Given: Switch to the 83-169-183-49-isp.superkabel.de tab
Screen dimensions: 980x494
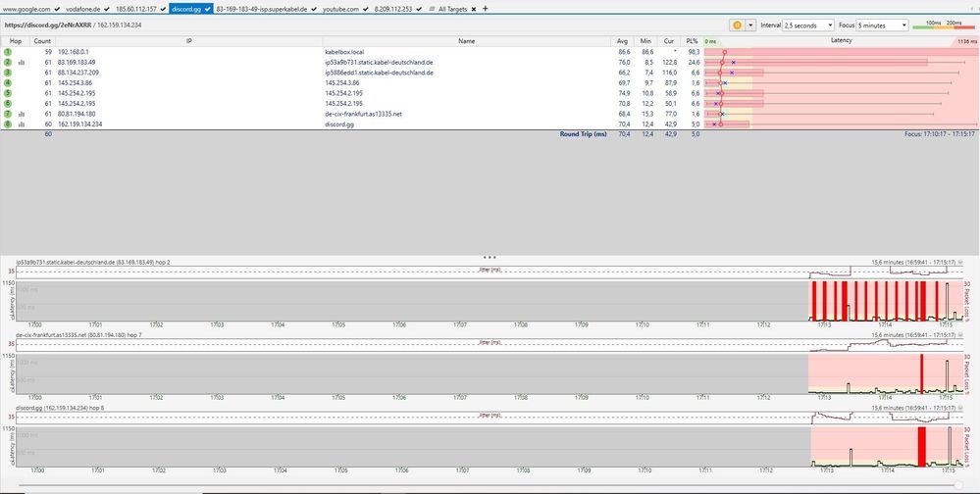Looking at the screenshot, I should pyautogui.click(x=266, y=10).
